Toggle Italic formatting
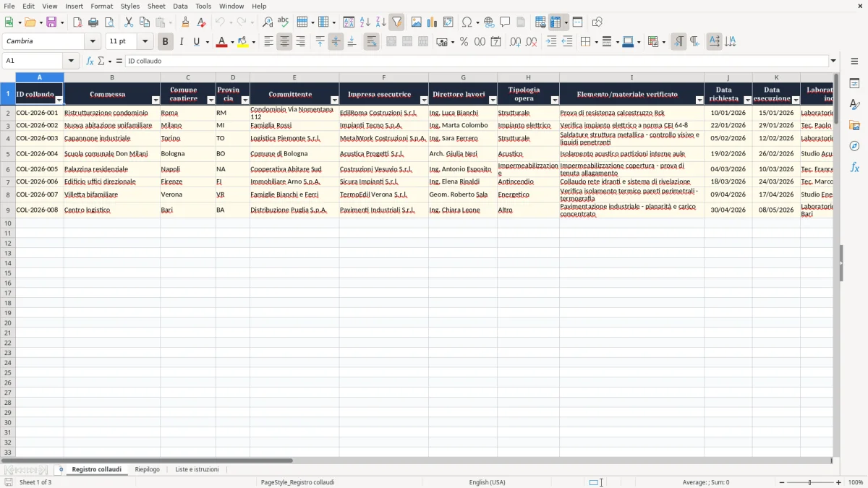Image resolution: width=868 pixels, height=488 pixels. tap(181, 42)
